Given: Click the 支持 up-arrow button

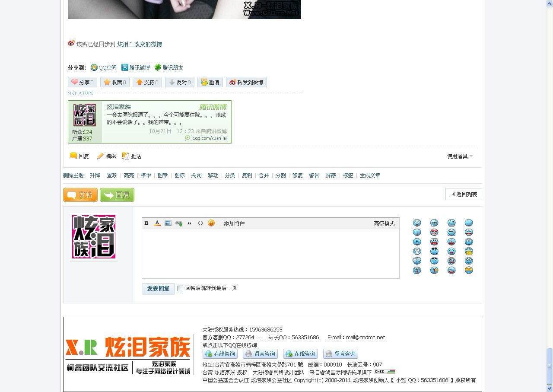Looking at the screenshot, I should [x=147, y=82].
